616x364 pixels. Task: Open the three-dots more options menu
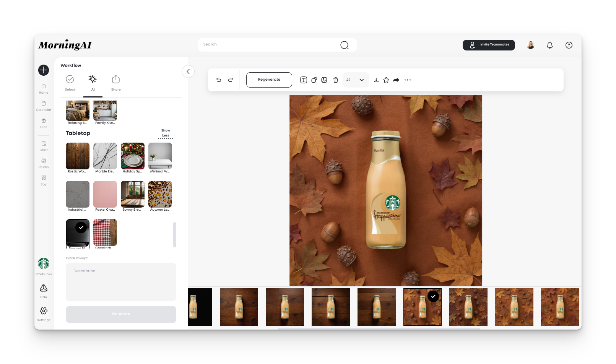pos(408,80)
